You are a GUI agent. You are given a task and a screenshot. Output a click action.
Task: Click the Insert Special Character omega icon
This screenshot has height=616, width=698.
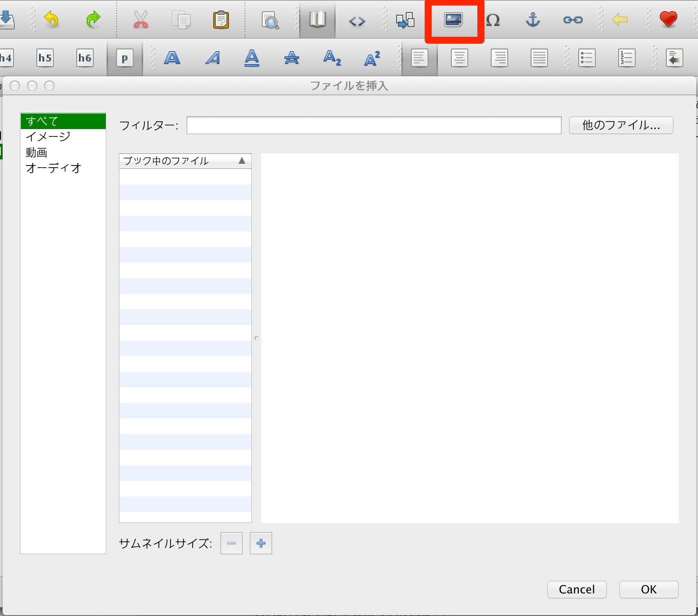(x=493, y=20)
